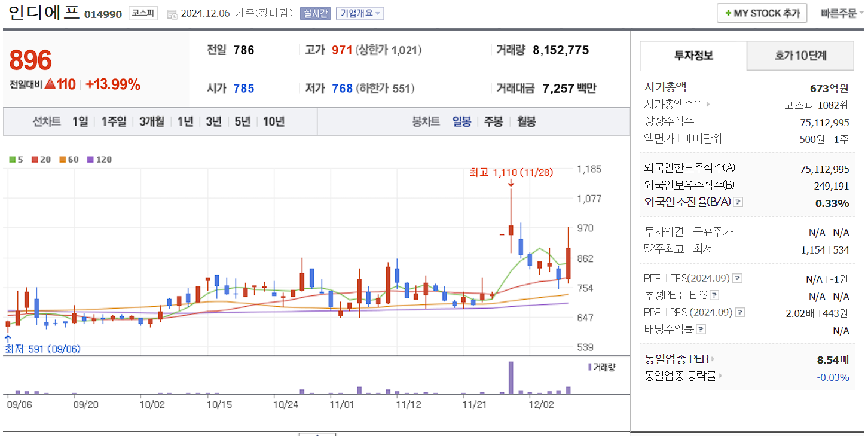Click the 실시간 button next to the date
The image size is (868, 436).
click(x=316, y=12)
